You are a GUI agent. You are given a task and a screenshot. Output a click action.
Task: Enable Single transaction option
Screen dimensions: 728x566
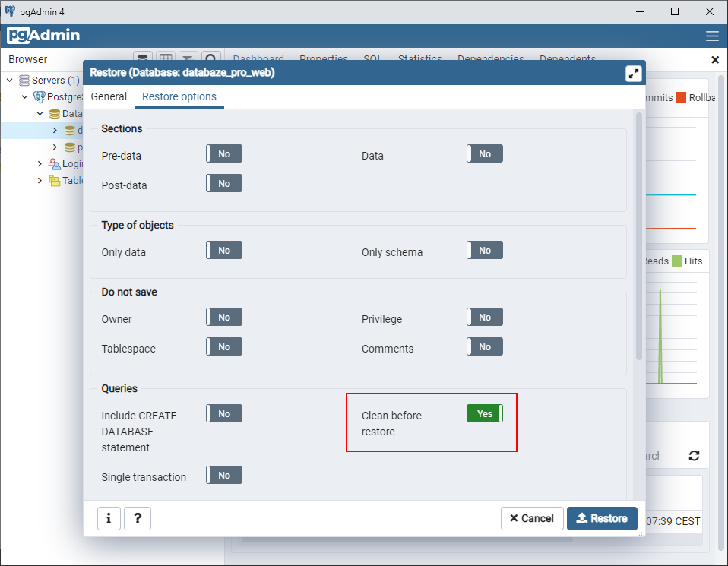pyautogui.click(x=223, y=475)
